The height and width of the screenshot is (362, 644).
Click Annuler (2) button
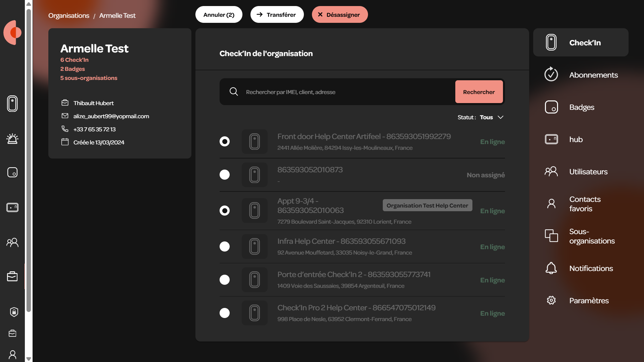(219, 14)
